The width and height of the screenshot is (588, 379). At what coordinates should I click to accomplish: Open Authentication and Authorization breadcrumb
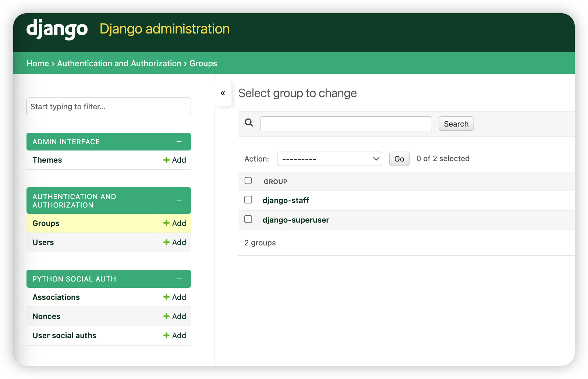119,63
